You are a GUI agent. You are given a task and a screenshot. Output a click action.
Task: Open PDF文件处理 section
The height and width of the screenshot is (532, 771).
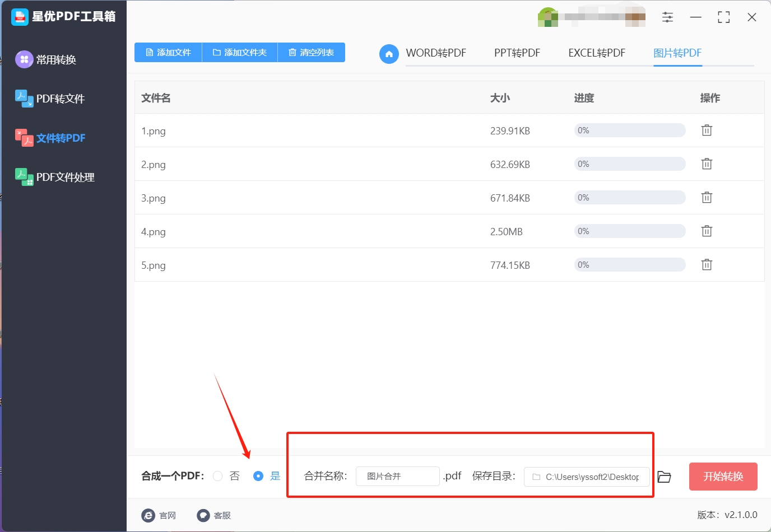[55, 177]
